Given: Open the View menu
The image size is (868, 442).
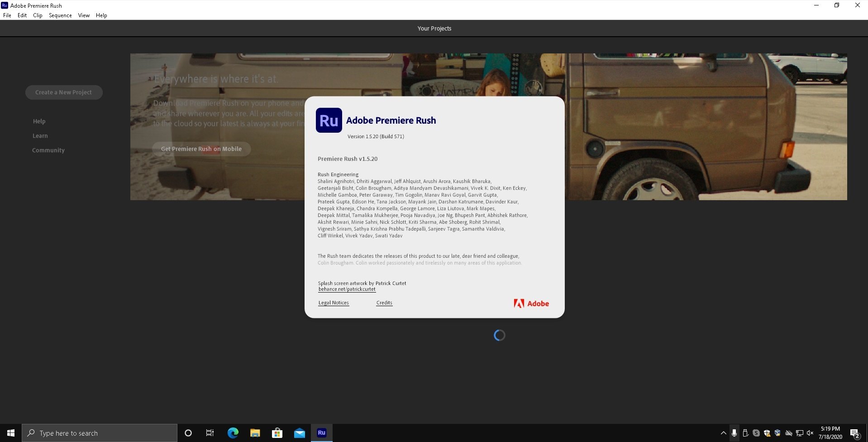Looking at the screenshot, I should (x=84, y=15).
